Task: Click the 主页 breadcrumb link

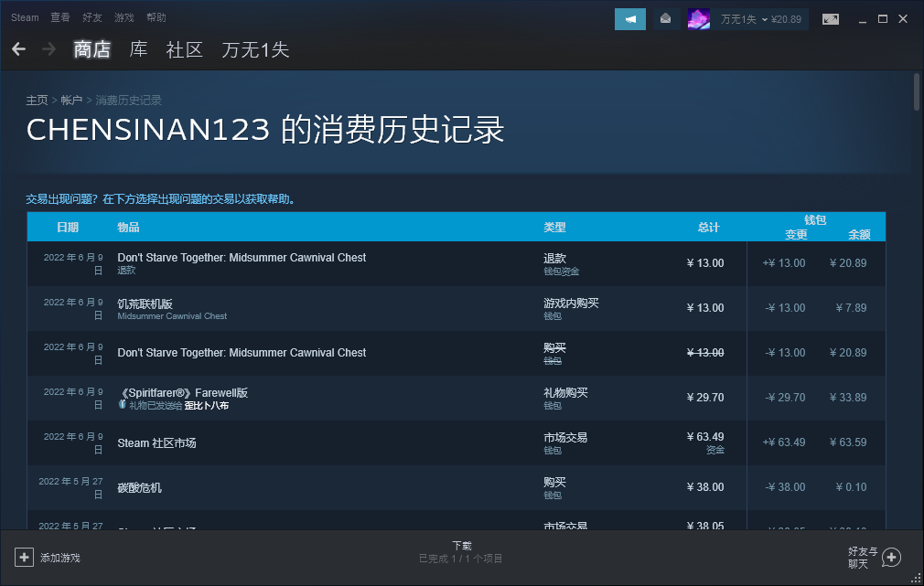Action: pyautogui.click(x=37, y=100)
